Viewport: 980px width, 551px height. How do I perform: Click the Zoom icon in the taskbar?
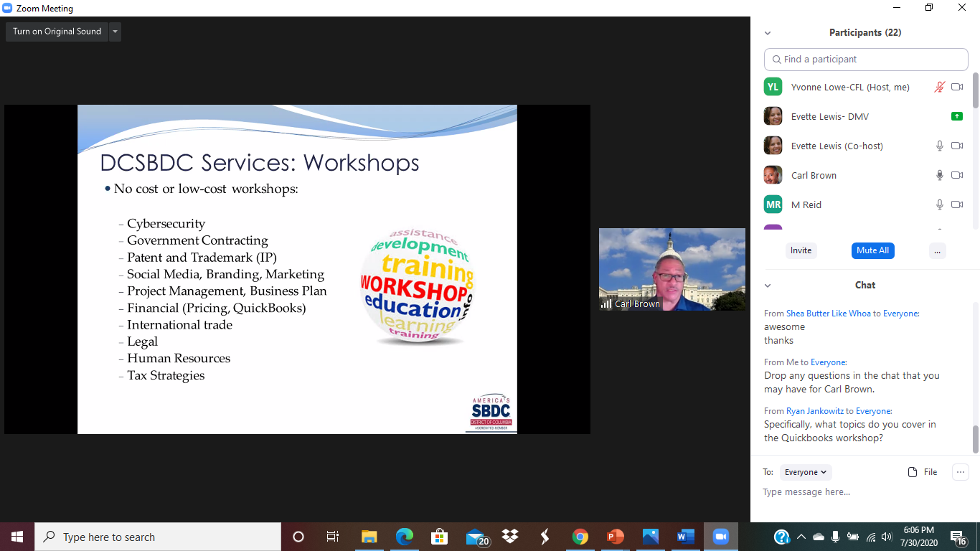point(720,537)
